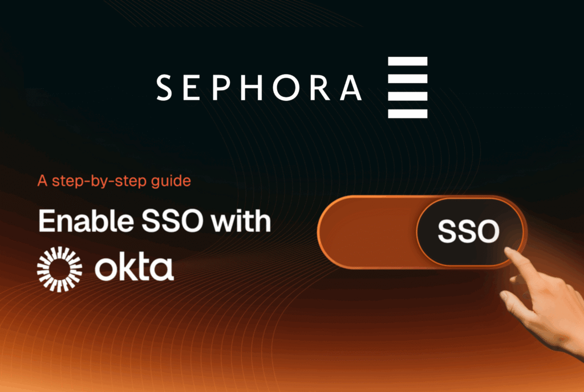584x392 pixels.
Task: Click the top bar of Sephora's striped icon
Action: [x=407, y=62]
